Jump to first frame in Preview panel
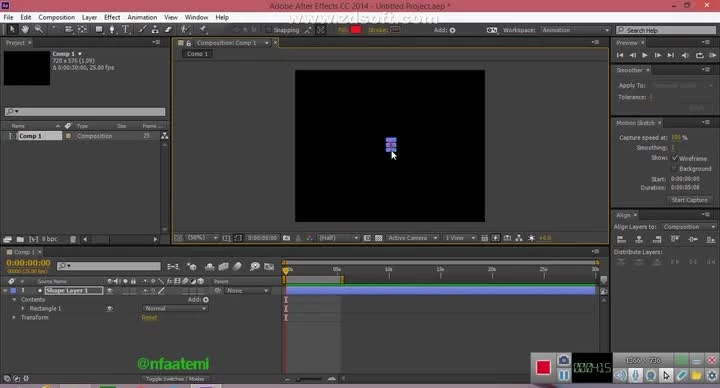Viewport: 720px width, 388px height. [x=620, y=55]
